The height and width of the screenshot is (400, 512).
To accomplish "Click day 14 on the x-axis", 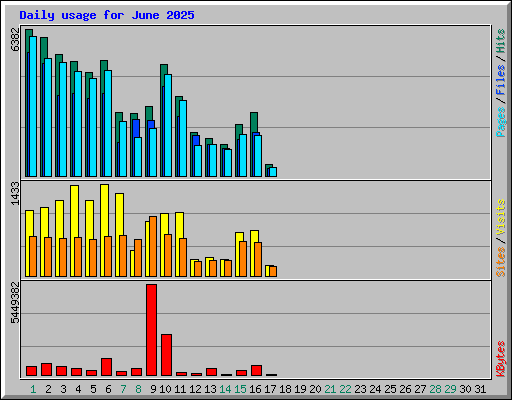I will (225, 389).
